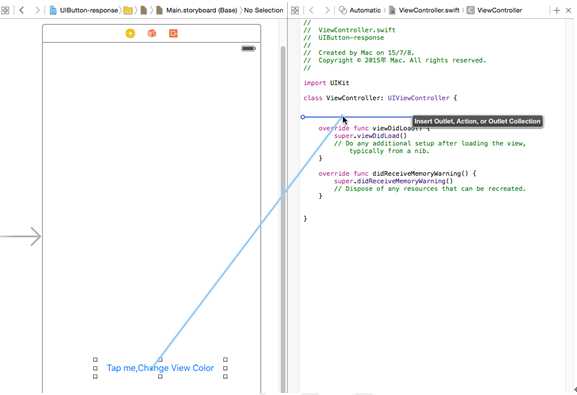Click the storyboard entry point arrow
The height and width of the screenshot is (395, 577).
pyautogui.click(x=21, y=236)
